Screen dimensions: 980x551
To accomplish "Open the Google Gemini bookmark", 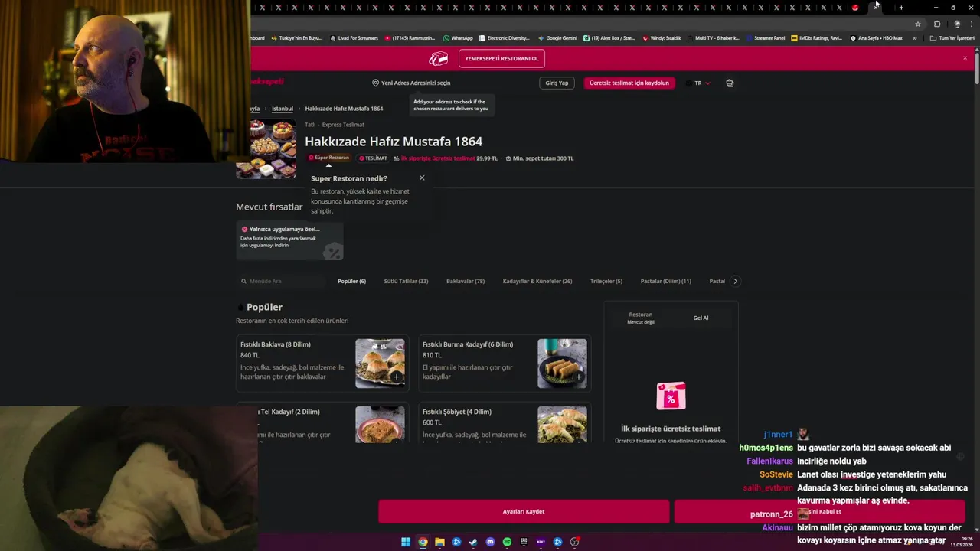I will [557, 37].
